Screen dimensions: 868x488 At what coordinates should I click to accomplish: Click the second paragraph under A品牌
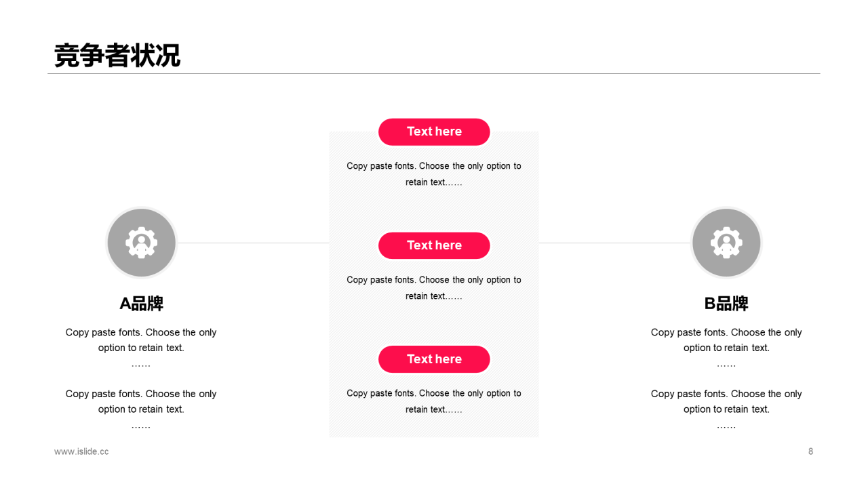(x=141, y=401)
